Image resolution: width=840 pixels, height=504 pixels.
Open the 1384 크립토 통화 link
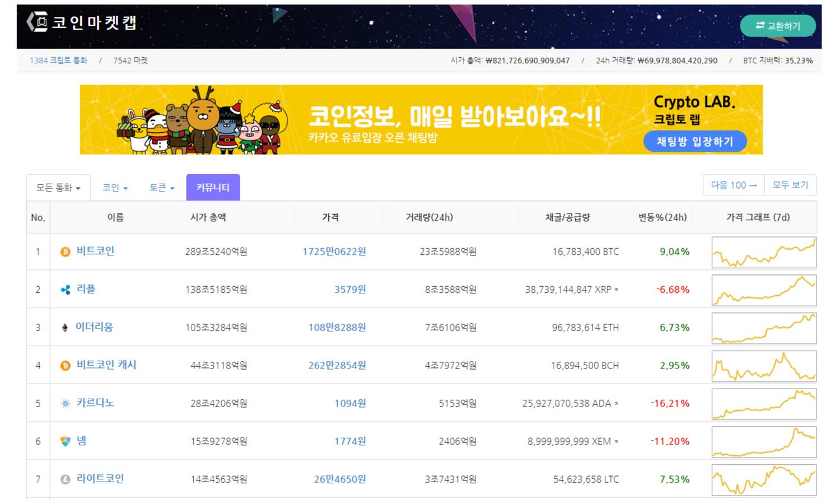coord(58,60)
